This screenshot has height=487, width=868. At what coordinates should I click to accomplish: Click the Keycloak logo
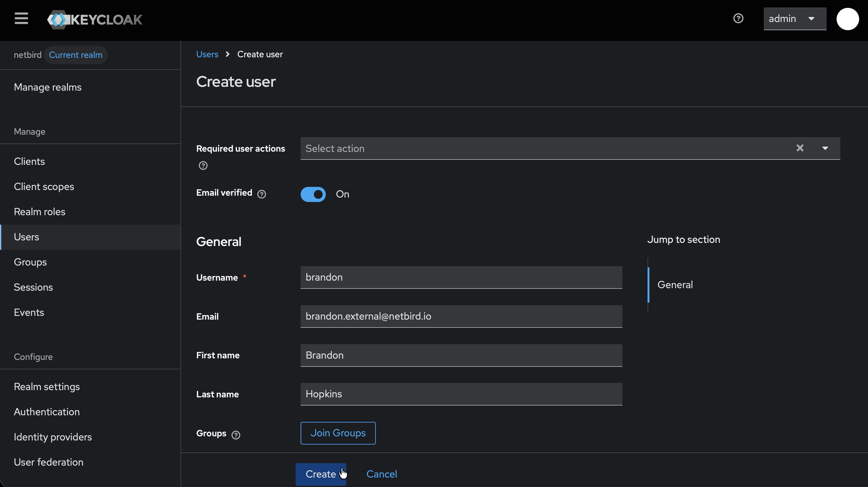(x=94, y=19)
